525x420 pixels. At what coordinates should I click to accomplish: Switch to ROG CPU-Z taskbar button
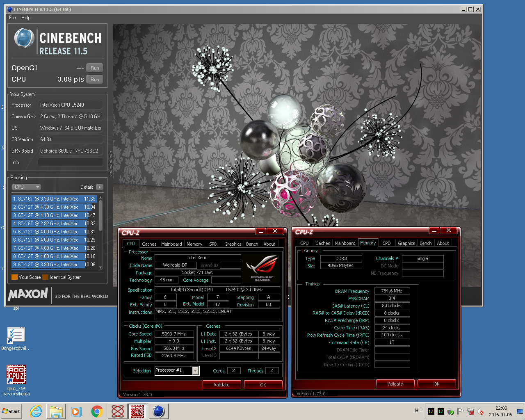tap(137, 411)
